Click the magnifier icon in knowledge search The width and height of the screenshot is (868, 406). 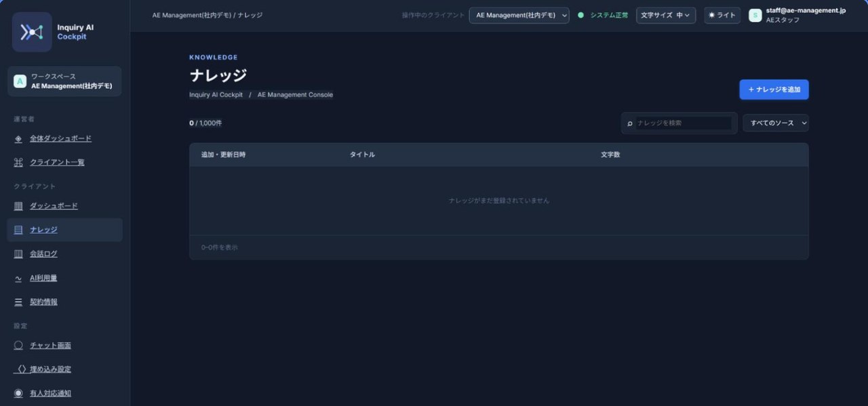pos(630,123)
